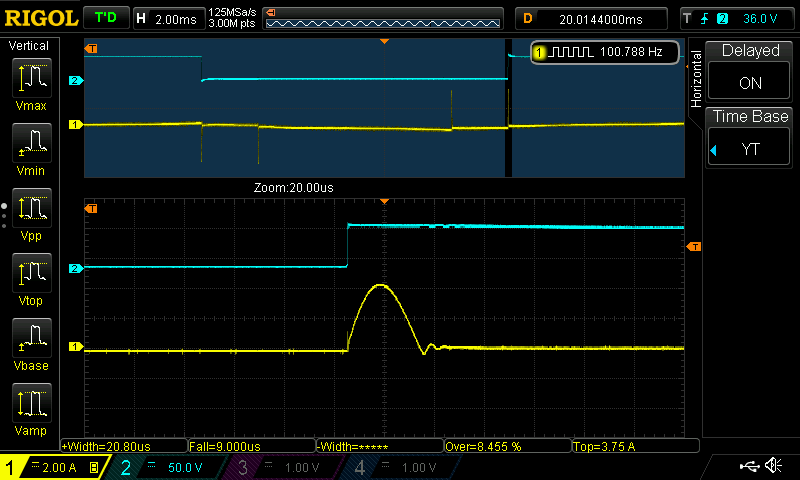Pick the Vtop measurement icon

coord(33,275)
